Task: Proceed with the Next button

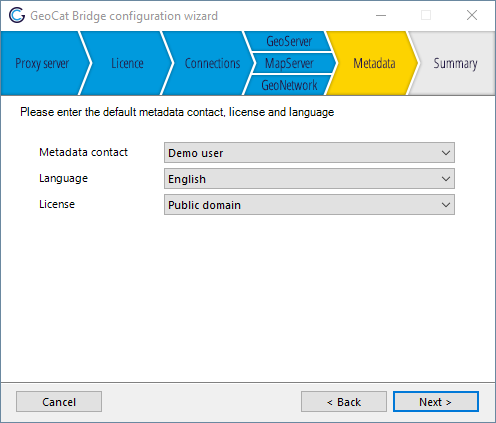Action: click(436, 402)
